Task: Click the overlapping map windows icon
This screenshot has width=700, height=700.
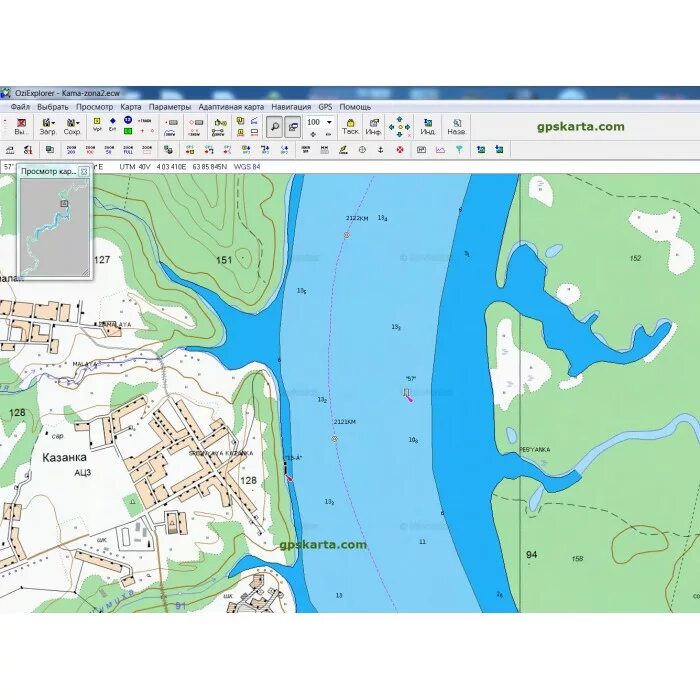Action: click(50, 150)
